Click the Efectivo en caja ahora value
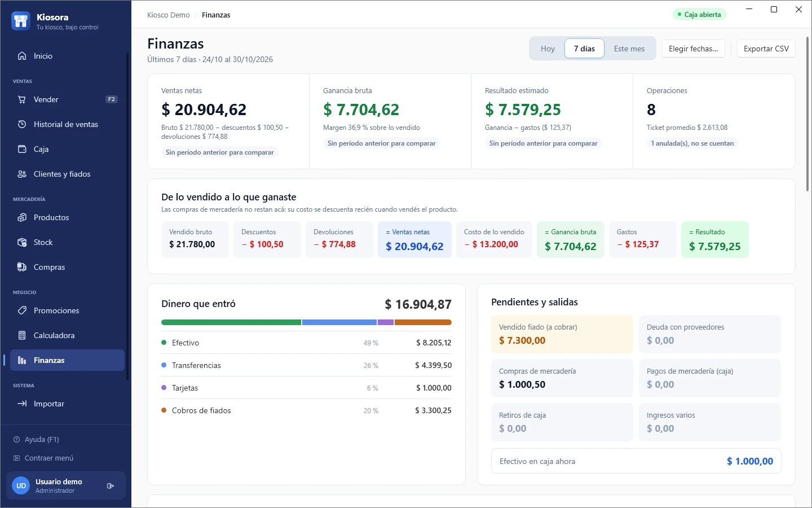Viewport: 812px width, 508px height. coord(750,461)
